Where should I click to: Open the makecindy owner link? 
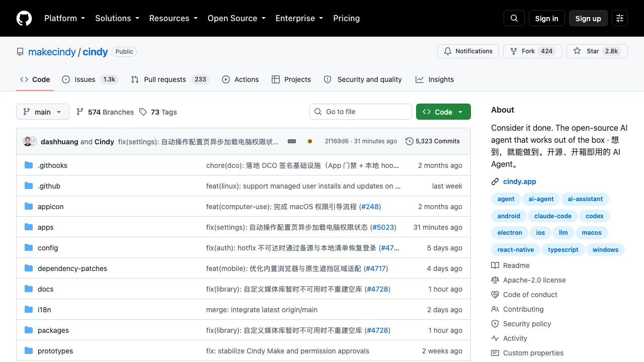(x=52, y=52)
